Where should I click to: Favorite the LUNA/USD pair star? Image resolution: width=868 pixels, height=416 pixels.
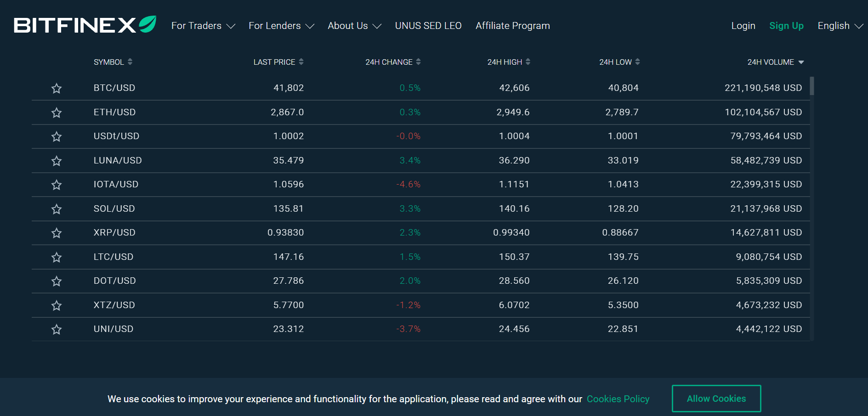[57, 161]
